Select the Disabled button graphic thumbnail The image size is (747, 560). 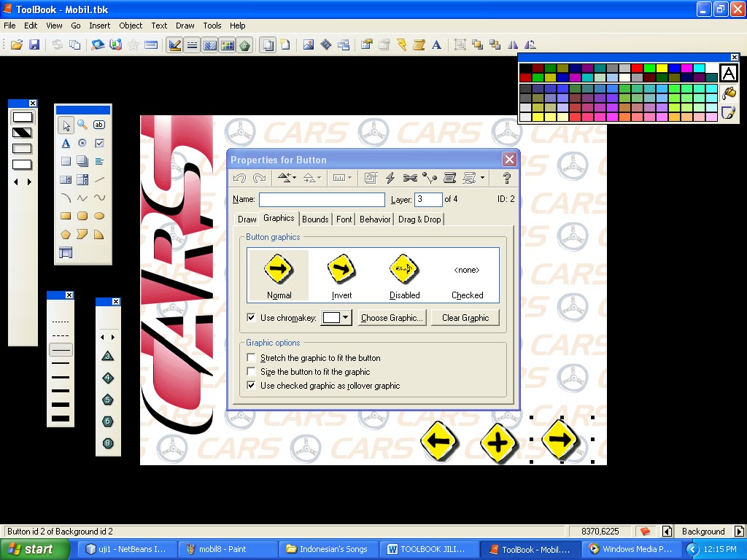(404, 275)
